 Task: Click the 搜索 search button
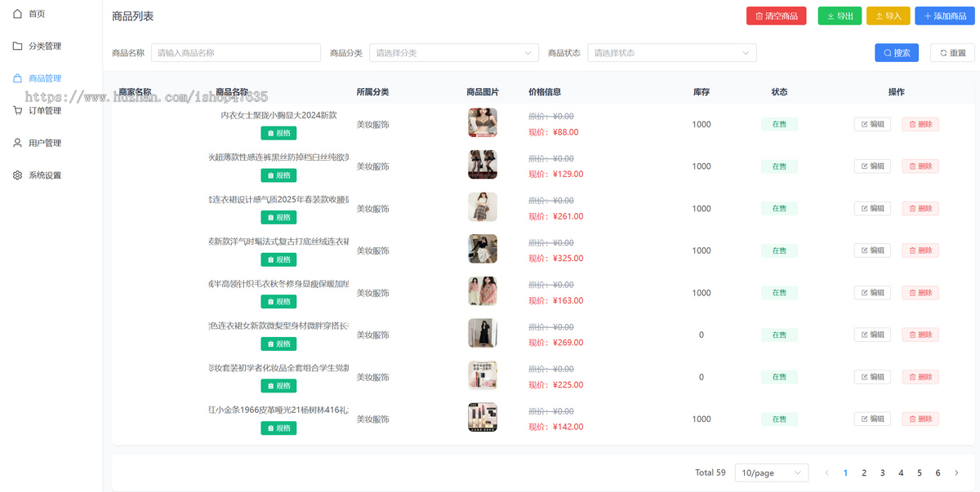pyautogui.click(x=896, y=53)
